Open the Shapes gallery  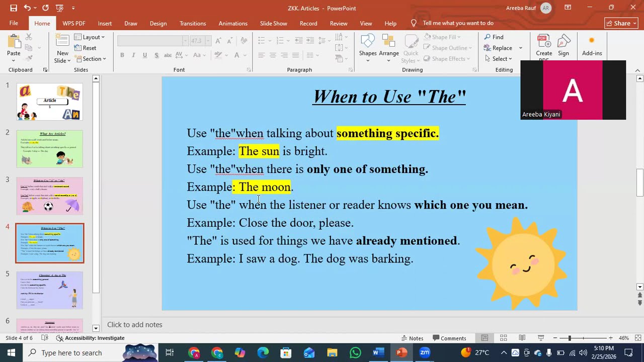[368, 49]
